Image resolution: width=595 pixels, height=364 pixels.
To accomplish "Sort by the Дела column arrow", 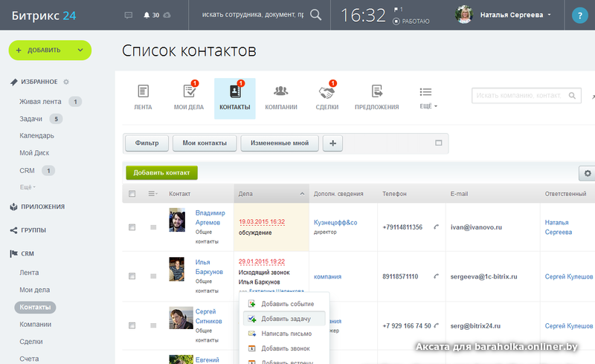I will coord(302,194).
